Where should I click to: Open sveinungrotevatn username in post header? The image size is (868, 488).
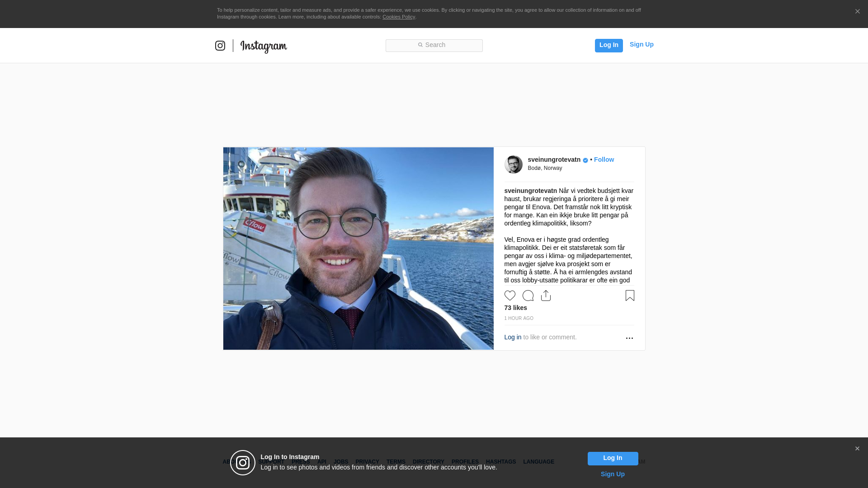[554, 160]
